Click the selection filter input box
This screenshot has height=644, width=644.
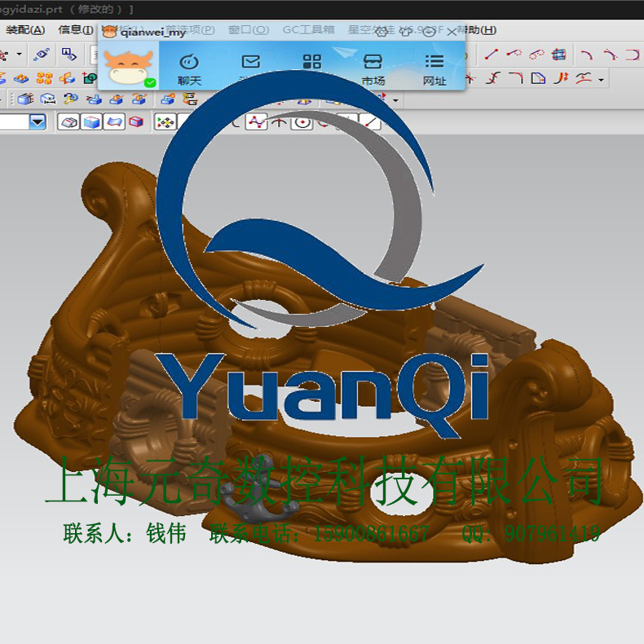(x=15, y=122)
